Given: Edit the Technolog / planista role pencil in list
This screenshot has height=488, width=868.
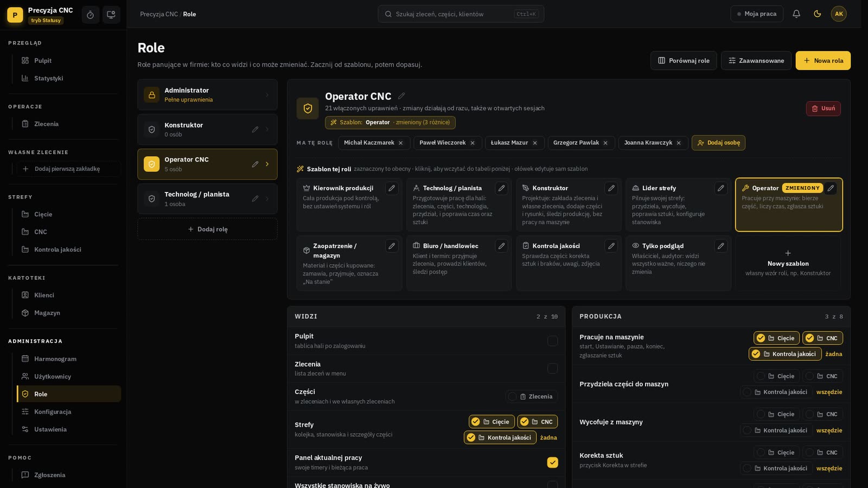Looking at the screenshot, I should (255, 199).
